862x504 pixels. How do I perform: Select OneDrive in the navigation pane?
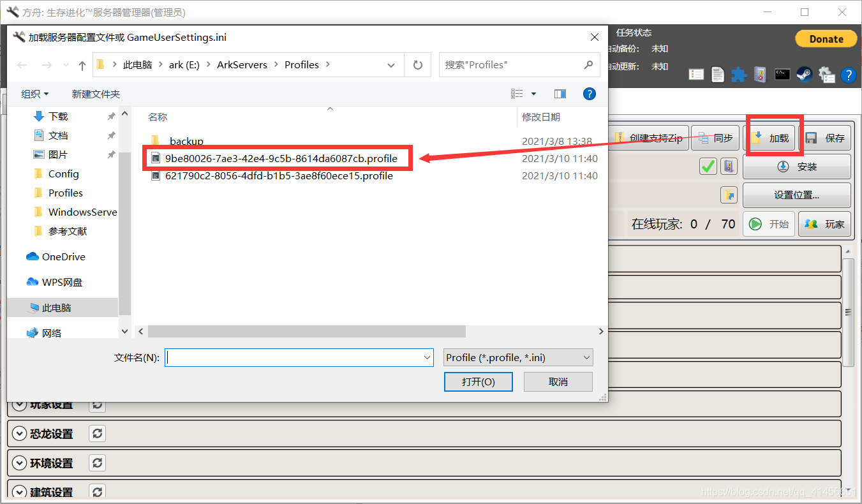click(x=63, y=256)
